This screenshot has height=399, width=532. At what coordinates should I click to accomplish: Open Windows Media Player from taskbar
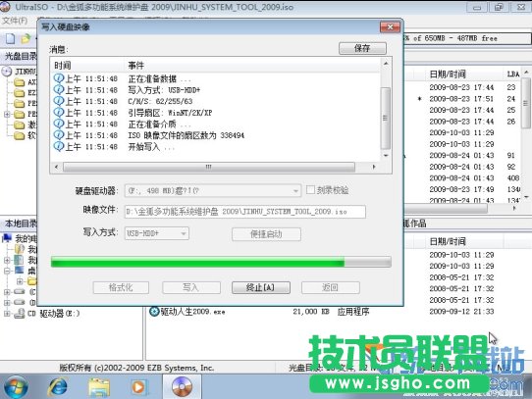[x=138, y=387]
